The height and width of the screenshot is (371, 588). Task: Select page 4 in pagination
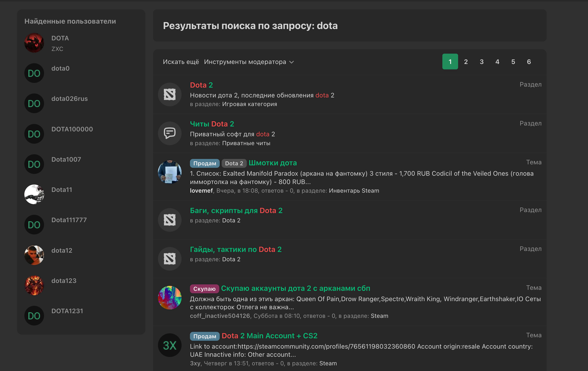click(497, 62)
